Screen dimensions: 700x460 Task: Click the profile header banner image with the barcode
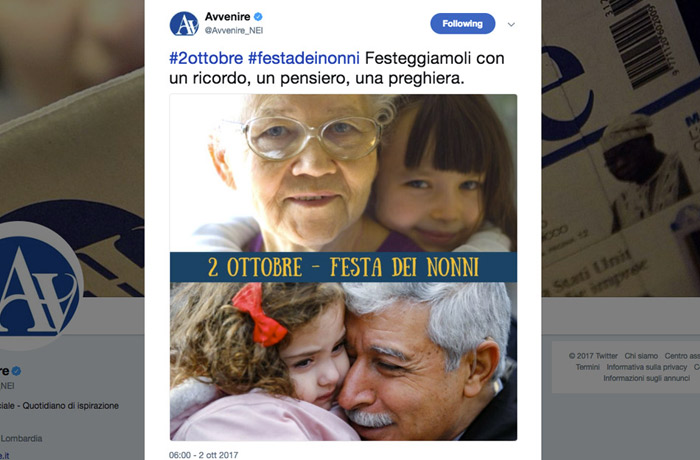[621, 147]
